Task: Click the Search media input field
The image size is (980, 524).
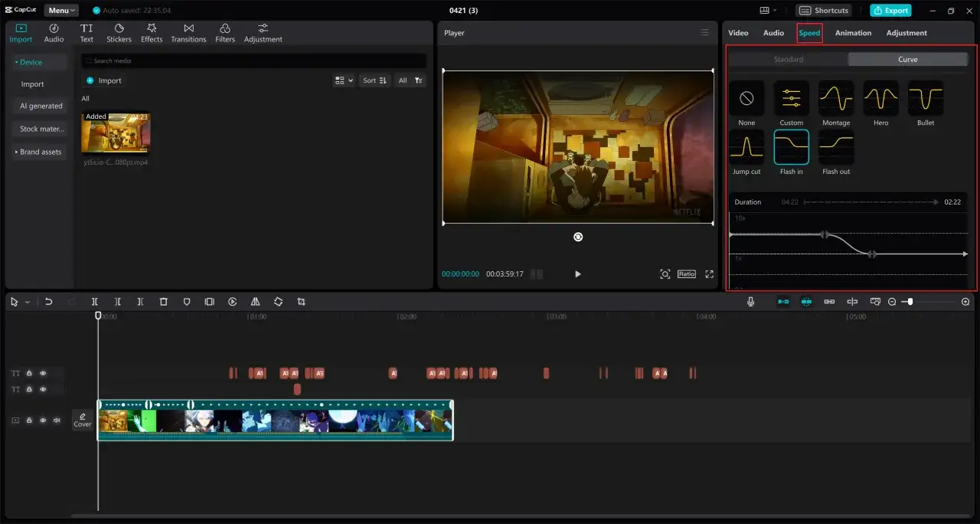Action: click(x=253, y=61)
